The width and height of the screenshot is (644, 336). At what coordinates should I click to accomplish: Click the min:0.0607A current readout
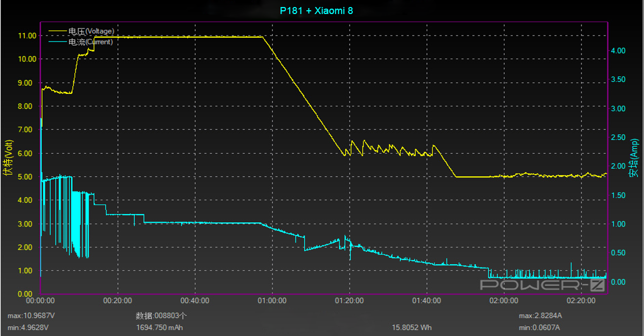click(x=539, y=328)
